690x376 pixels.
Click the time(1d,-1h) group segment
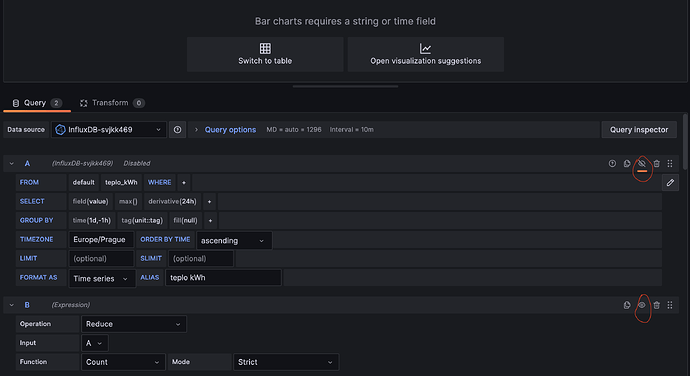pos(92,220)
